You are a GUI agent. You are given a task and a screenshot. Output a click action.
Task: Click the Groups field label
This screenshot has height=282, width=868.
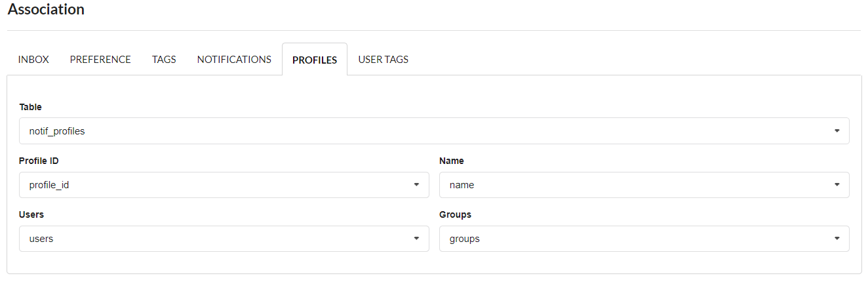455,214
